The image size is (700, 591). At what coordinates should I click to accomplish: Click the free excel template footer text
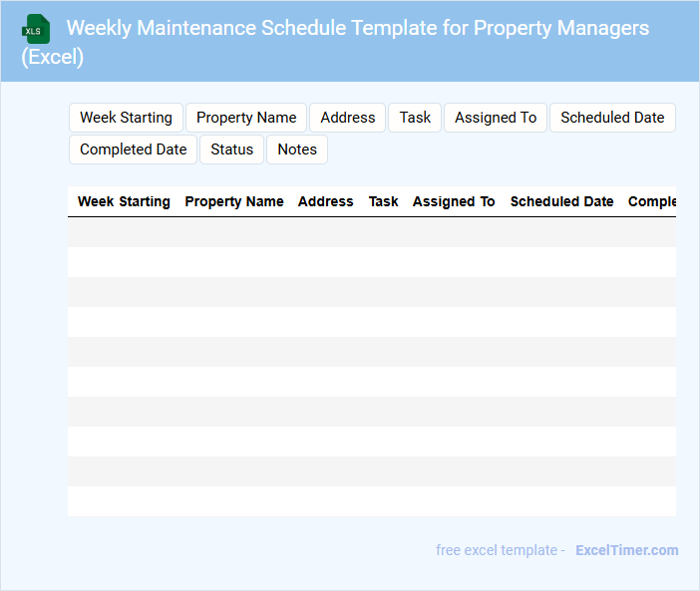[500, 550]
